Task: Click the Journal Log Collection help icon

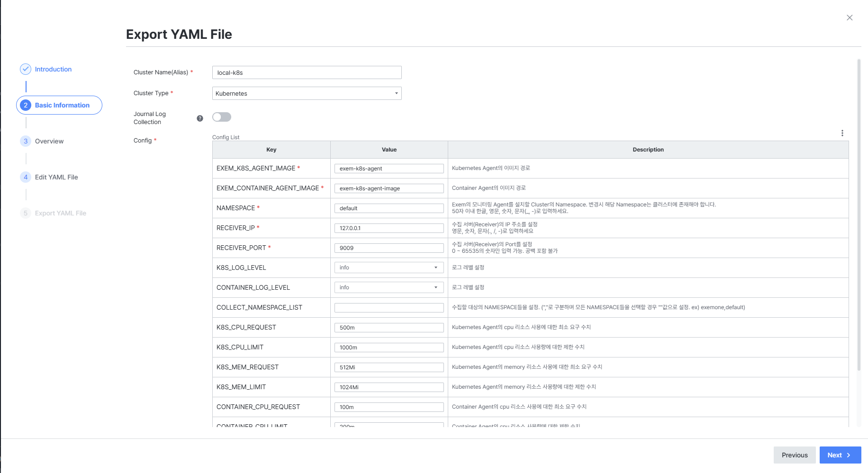Action: 200,118
